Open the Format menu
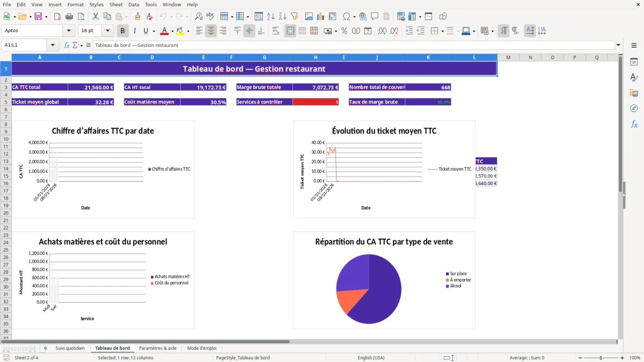The height and width of the screenshot is (362, 644). 75,4
